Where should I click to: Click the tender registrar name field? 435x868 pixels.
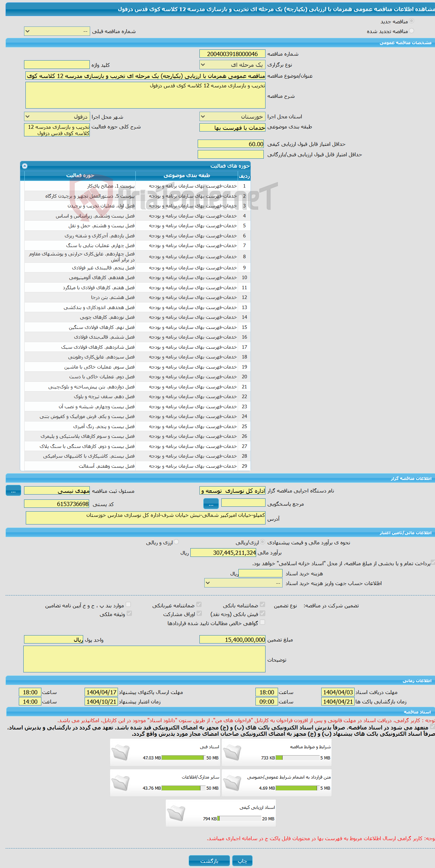tap(57, 490)
